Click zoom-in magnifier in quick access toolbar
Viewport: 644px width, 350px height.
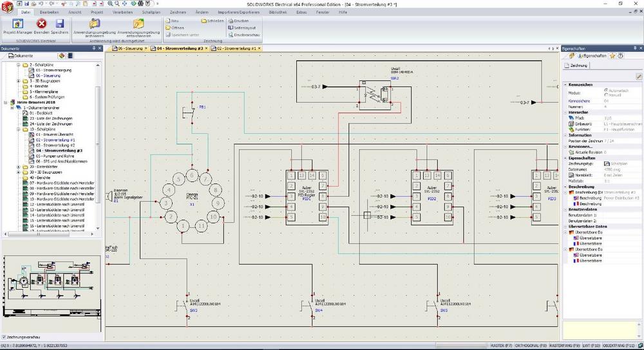pos(110,4)
